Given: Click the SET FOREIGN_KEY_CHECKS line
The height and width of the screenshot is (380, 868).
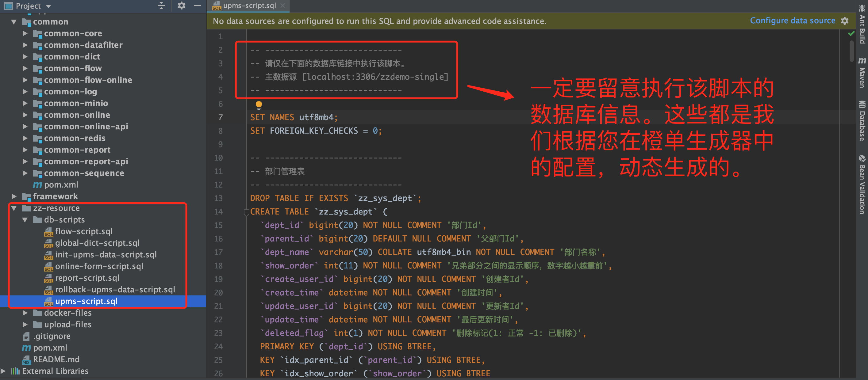Looking at the screenshot, I should [316, 131].
